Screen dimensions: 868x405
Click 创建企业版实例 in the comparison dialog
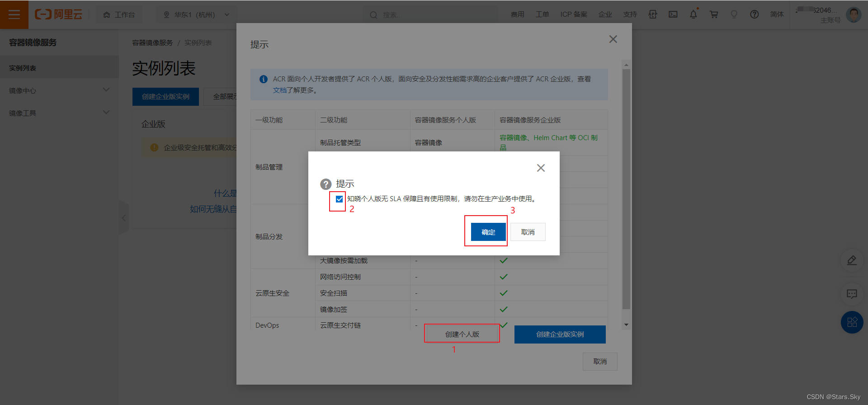[560, 334]
